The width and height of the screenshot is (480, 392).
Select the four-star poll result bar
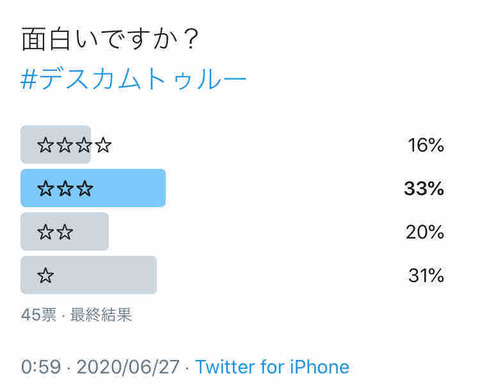click(x=56, y=144)
